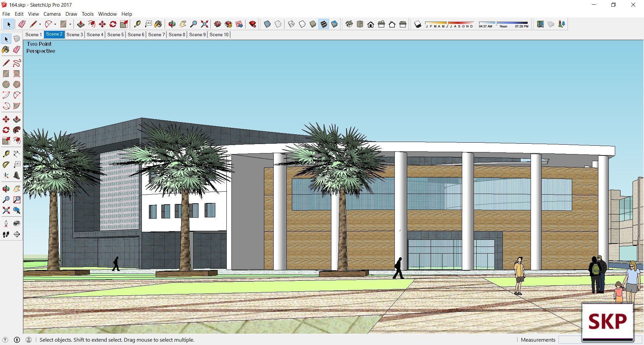The height and width of the screenshot is (345, 644).
Task: Switch to Right view
Action: tap(381, 24)
